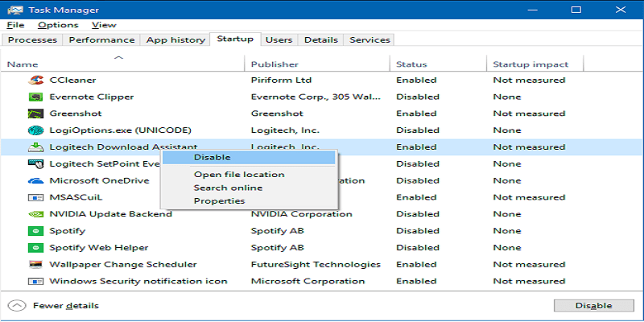Switch to the Users tab
Image resolution: width=644 pixels, height=322 pixels.
coord(279,39)
